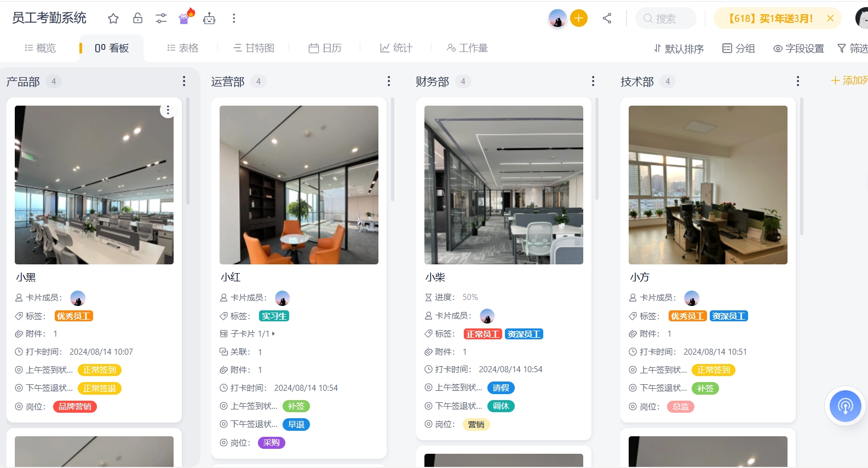Switch to the 表格 view tab

[x=183, y=48]
